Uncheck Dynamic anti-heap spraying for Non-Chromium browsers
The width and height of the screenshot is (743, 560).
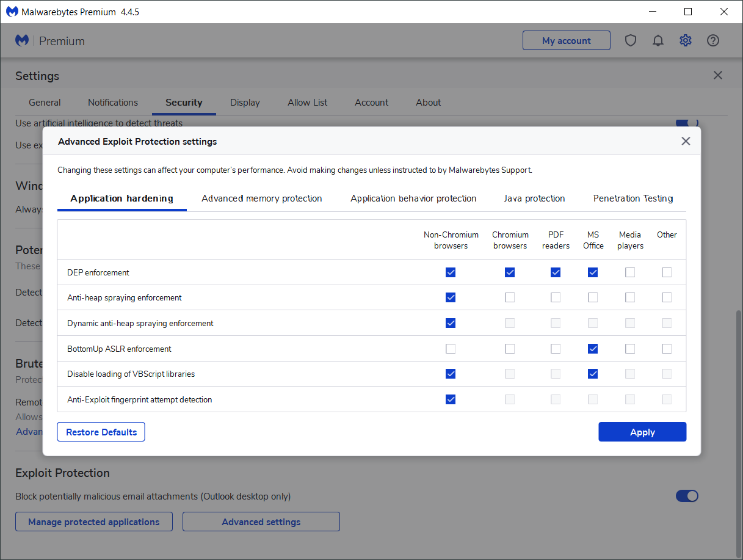pos(451,323)
